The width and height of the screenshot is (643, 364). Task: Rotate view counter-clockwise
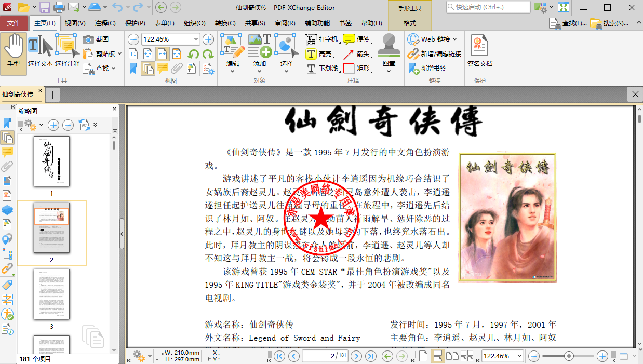coord(193,54)
